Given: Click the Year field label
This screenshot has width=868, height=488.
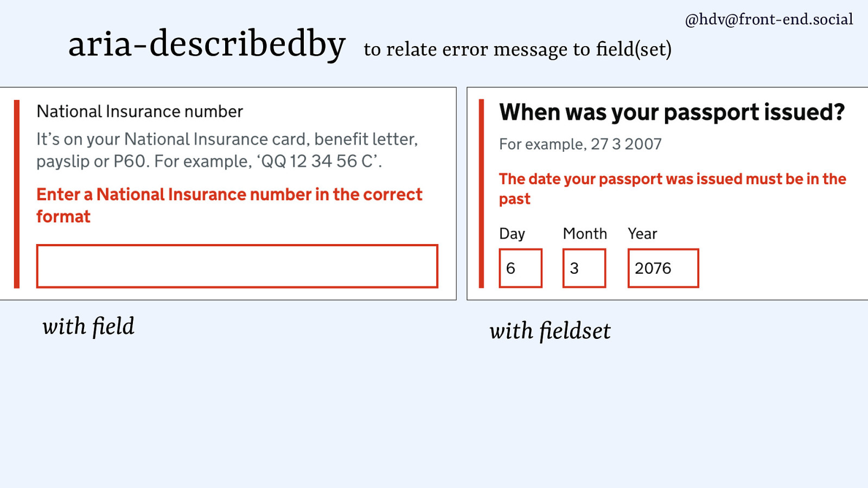Looking at the screenshot, I should tap(642, 234).
